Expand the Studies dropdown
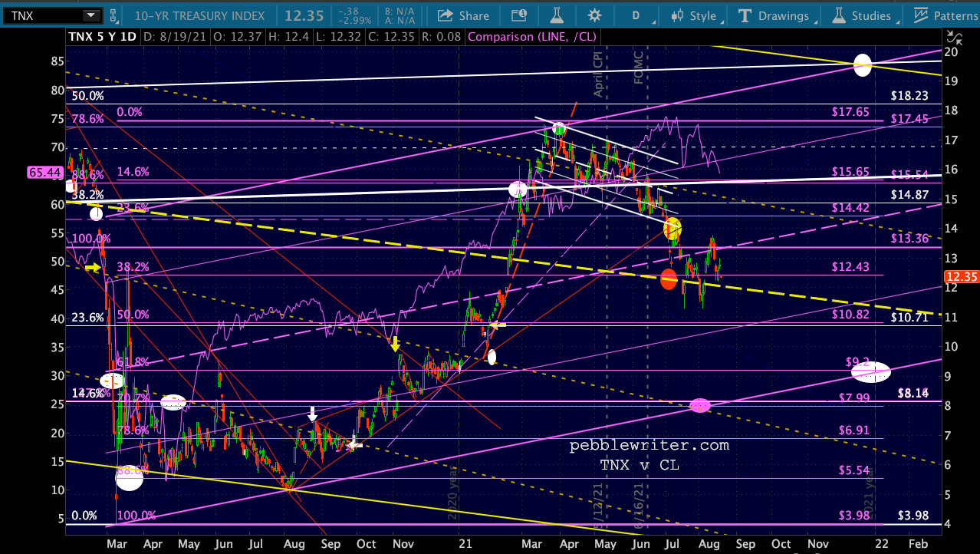The height and width of the screenshot is (554, 980). click(863, 15)
